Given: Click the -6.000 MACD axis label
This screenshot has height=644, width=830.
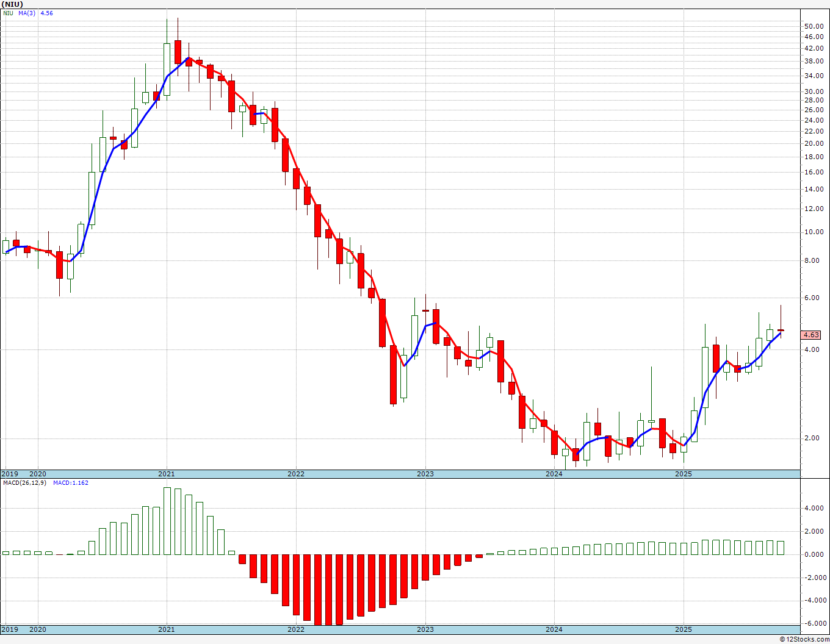Looking at the screenshot, I should coord(814,623).
